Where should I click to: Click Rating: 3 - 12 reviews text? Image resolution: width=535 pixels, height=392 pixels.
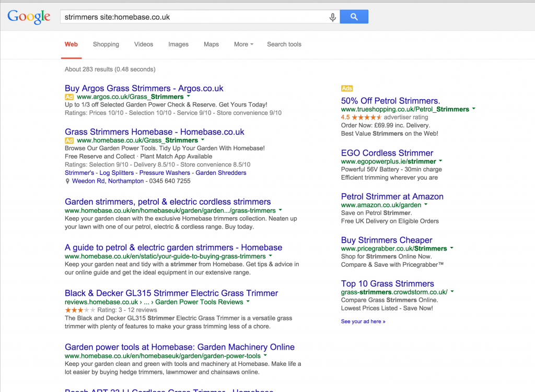127,310
